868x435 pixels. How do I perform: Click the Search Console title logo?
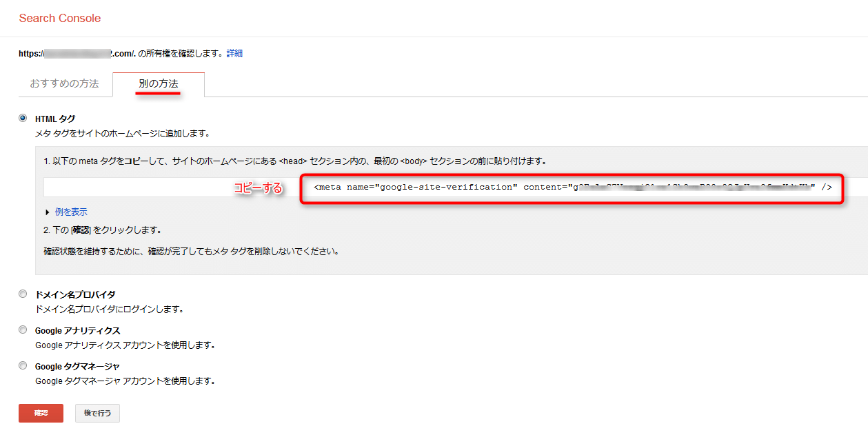coord(60,19)
